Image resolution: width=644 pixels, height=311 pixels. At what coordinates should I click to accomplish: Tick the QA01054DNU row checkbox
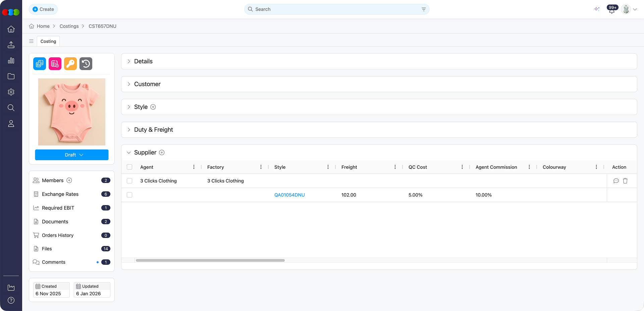pyautogui.click(x=129, y=195)
